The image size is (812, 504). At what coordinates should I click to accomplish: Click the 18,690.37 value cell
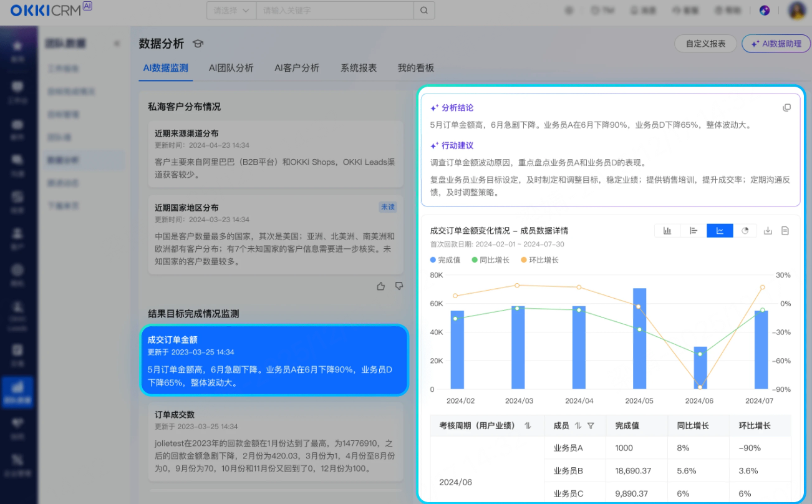[x=637, y=471]
